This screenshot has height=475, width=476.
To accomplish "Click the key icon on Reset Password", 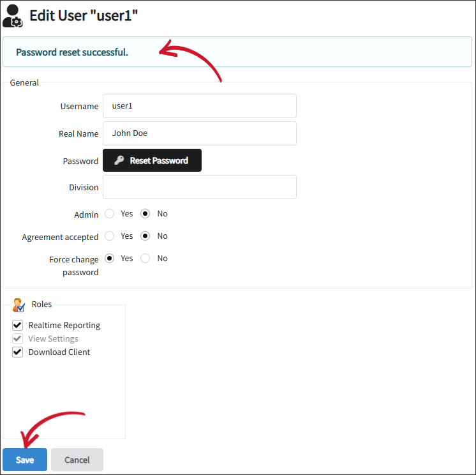I will [119, 160].
